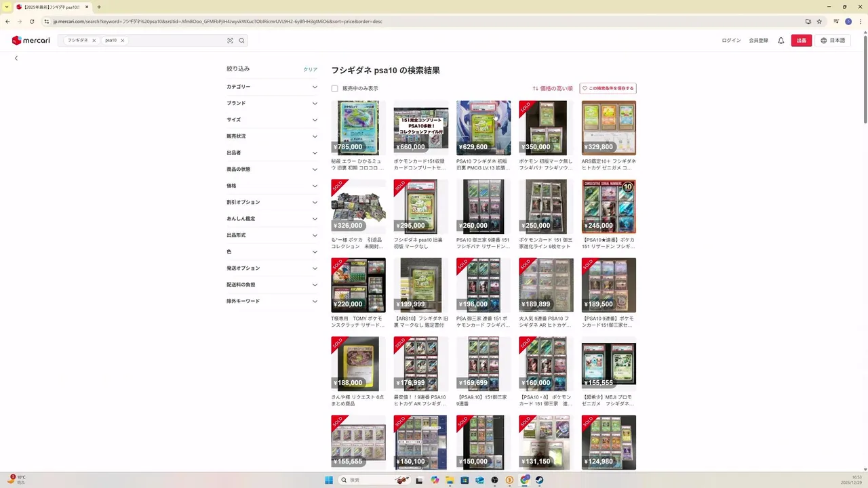
Task: Open Microsoft Store from the taskbar
Action: pos(465,480)
